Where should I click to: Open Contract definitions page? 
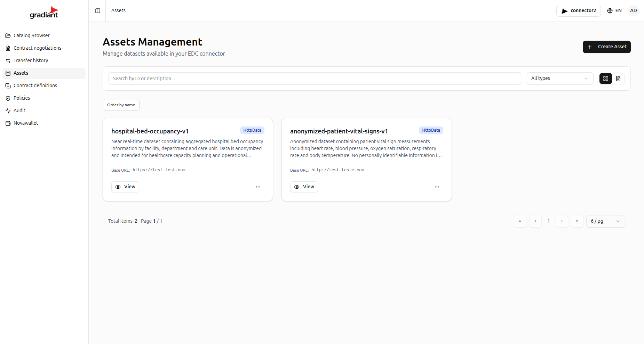point(44,85)
